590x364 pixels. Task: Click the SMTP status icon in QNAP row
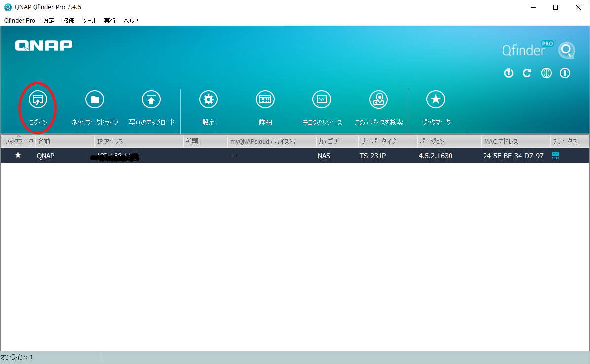tap(555, 155)
